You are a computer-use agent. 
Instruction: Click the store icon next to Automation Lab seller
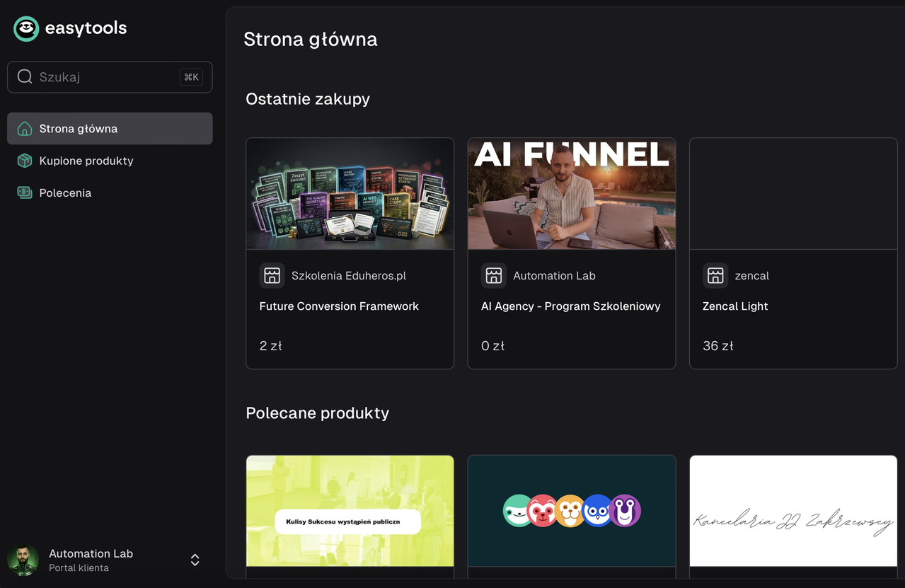pos(494,275)
